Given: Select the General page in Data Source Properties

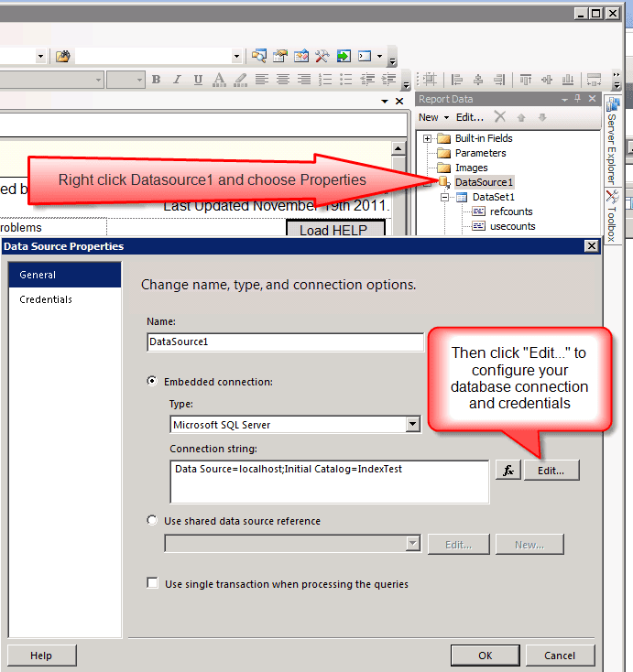Looking at the screenshot, I should tap(65, 275).
